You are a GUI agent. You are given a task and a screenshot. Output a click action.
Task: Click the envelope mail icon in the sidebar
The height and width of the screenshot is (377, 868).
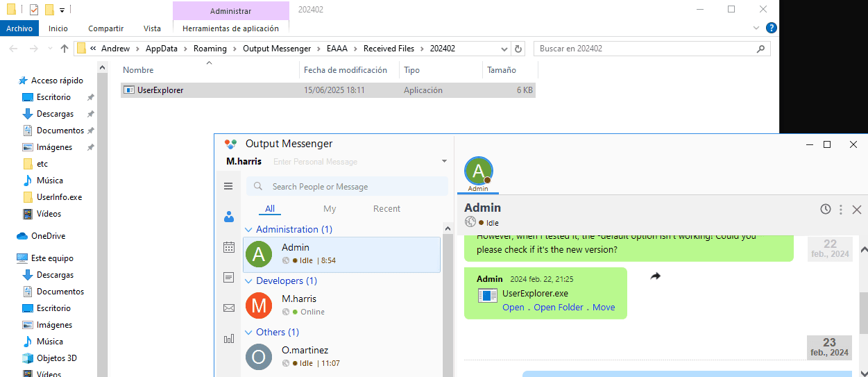coord(229,308)
